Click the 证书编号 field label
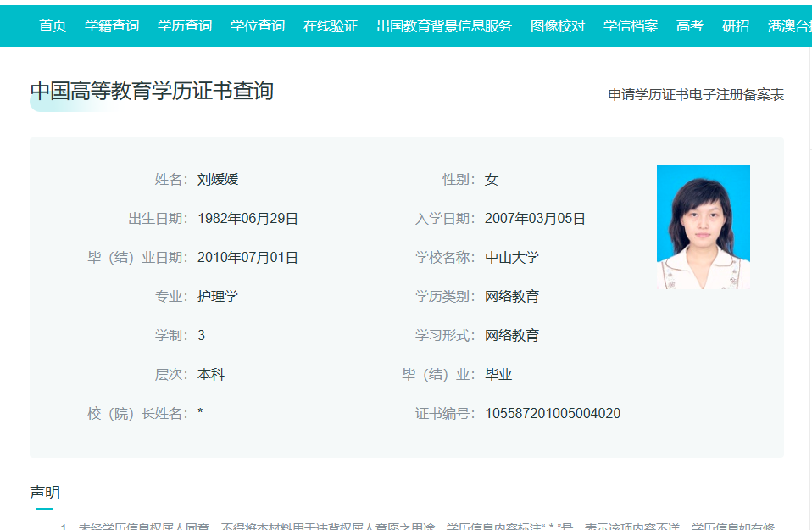Image resolution: width=812 pixels, height=530 pixels. click(x=445, y=414)
